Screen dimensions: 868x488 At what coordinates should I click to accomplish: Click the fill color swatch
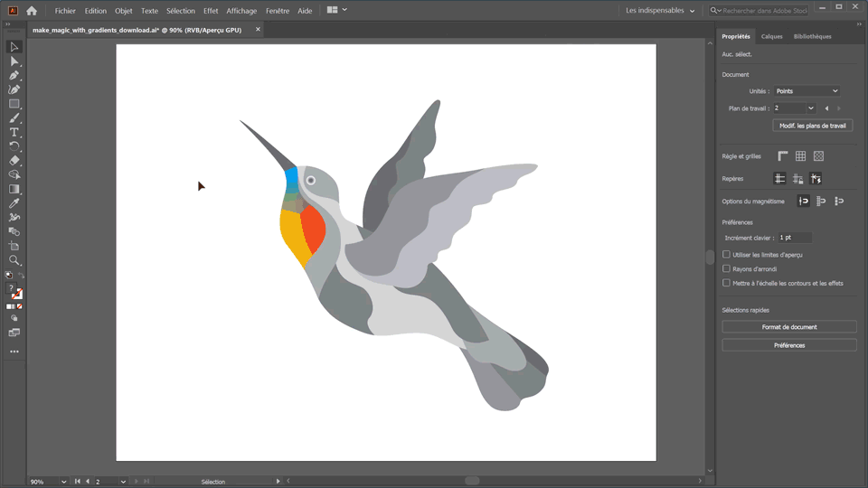[x=11, y=289]
